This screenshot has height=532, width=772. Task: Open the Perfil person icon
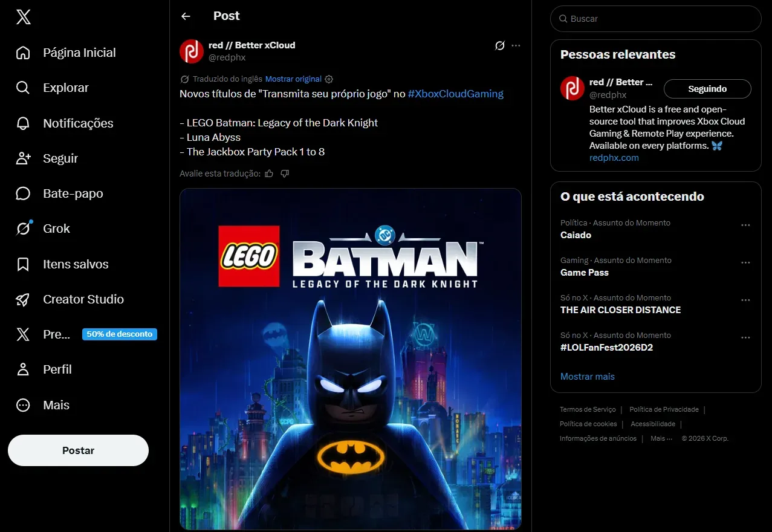click(23, 369)
